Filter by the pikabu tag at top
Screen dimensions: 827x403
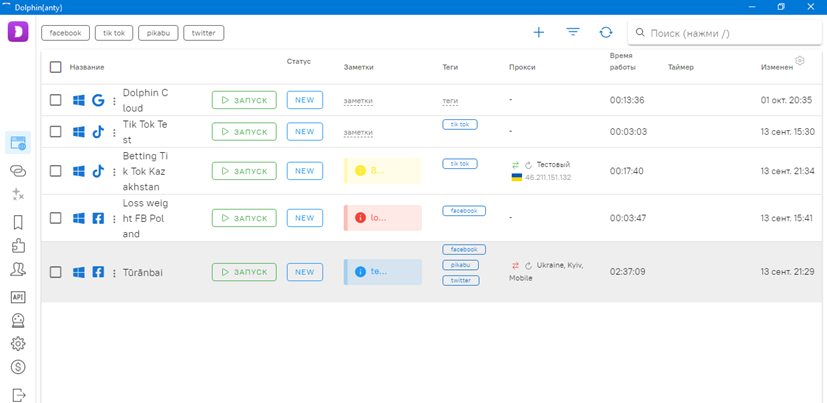tap(158, 33)
